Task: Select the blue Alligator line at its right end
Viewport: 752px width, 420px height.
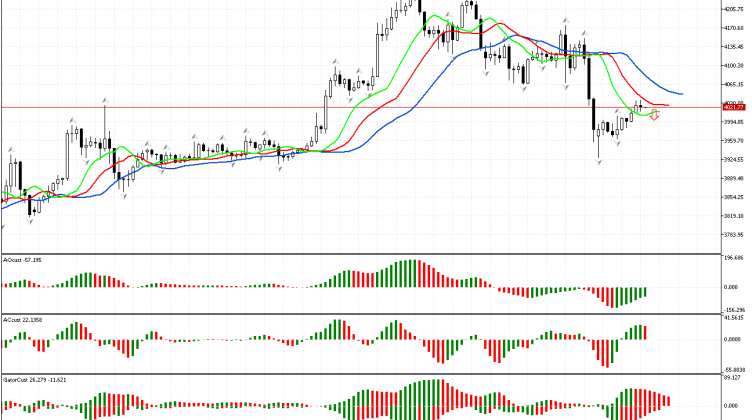Action: pos(680,94)
